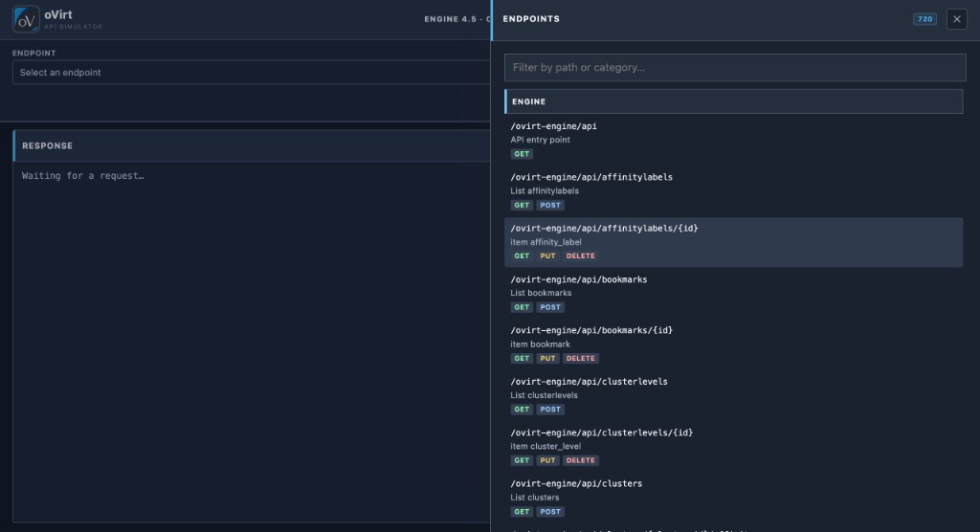Viewport: 980px width, 532px height.
Task: Select /ovirt-engine/api/clusters endpoint path
Action: 576,484
